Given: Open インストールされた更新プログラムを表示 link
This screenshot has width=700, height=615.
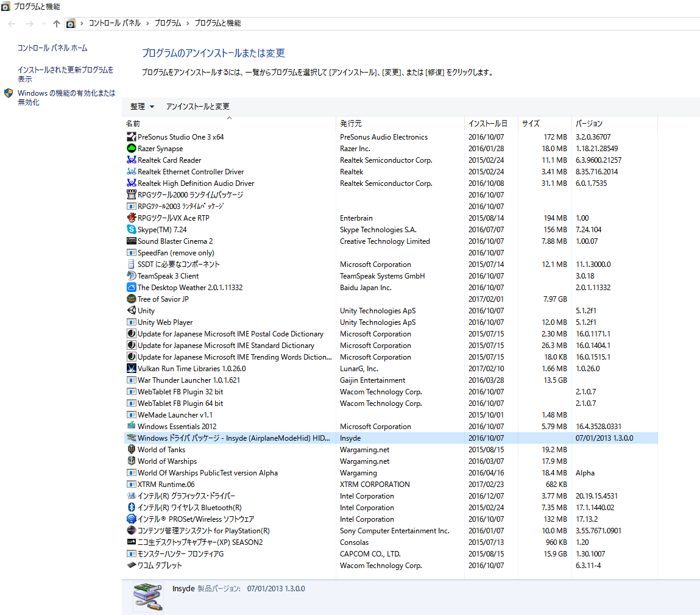Looking at the screenshot, I should (x=65, y=74).
